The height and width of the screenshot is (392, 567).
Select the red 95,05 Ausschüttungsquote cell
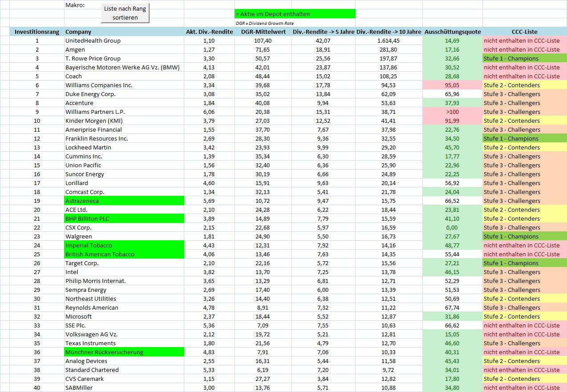453,85
